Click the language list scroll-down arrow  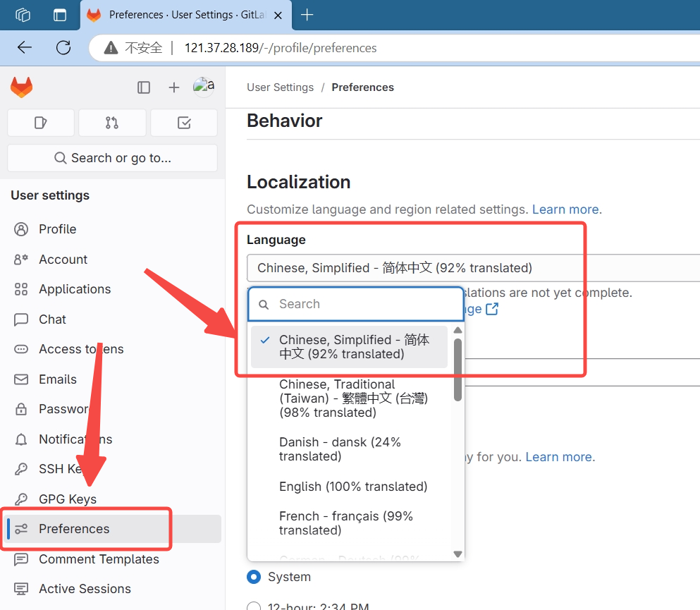point(458,554)
